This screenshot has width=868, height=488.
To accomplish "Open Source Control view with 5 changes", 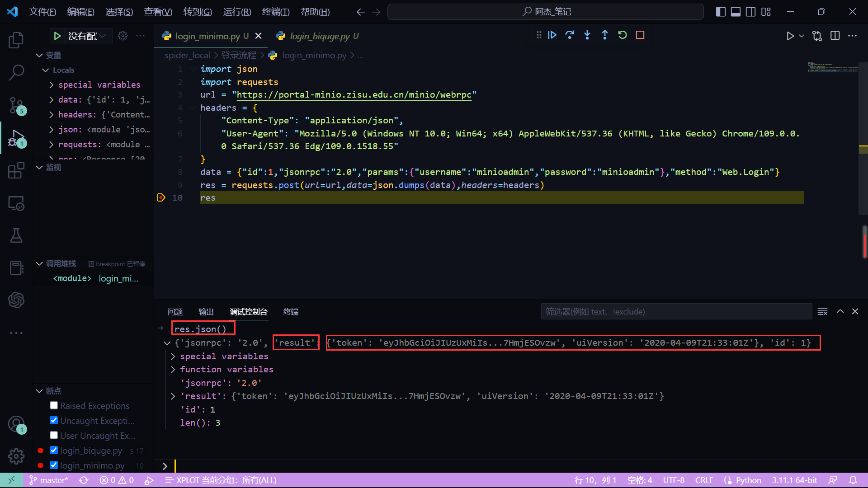I will coord(16,105).
